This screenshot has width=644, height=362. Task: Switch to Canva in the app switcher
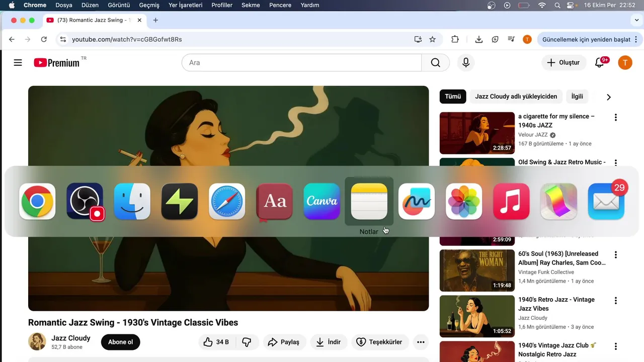pyautogui.click(x=321, y=201)
